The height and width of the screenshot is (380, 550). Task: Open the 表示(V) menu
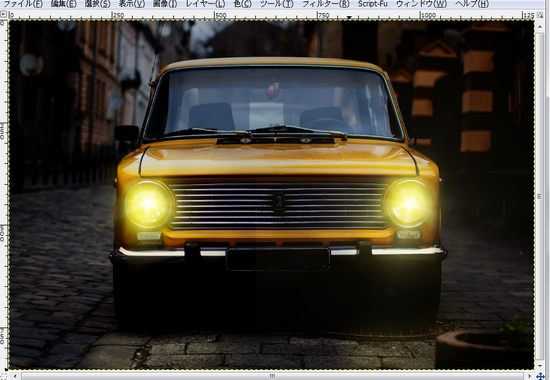pos(132,4)
